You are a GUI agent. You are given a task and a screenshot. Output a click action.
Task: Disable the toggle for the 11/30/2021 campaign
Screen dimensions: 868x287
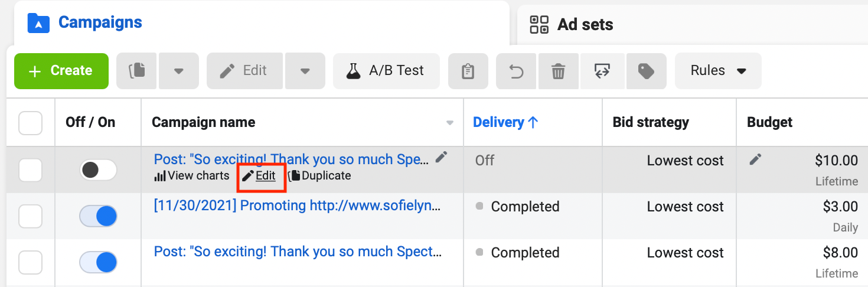[x=99, y=216]
